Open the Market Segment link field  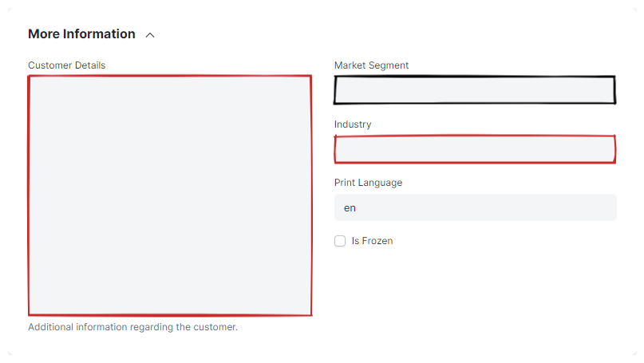coord(475,90)
